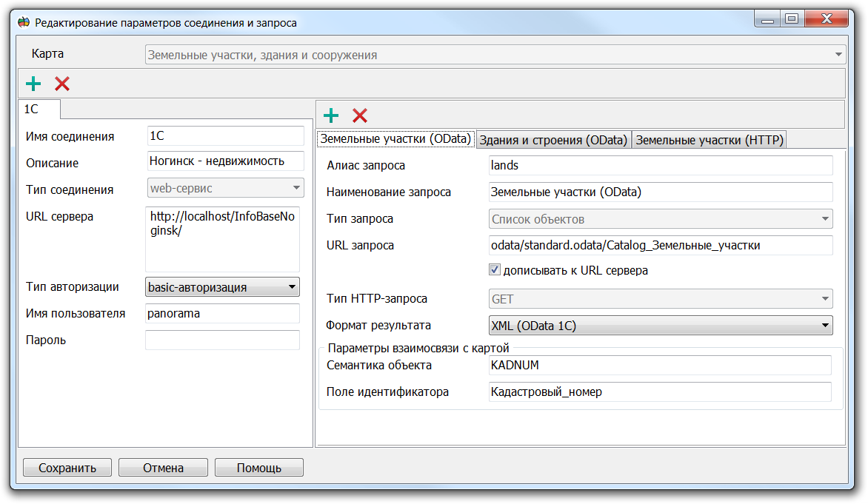868x504 pixels.
Task: Click the Пароль input field
Action: (222, 340)
